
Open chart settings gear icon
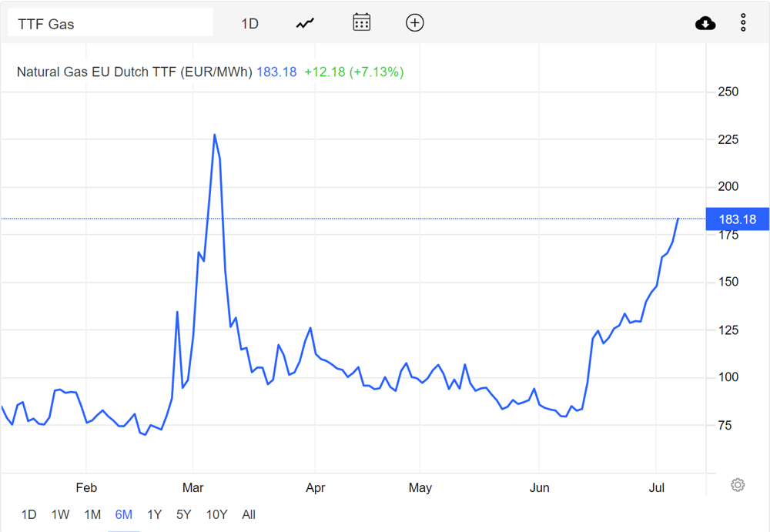click(738, 485)
